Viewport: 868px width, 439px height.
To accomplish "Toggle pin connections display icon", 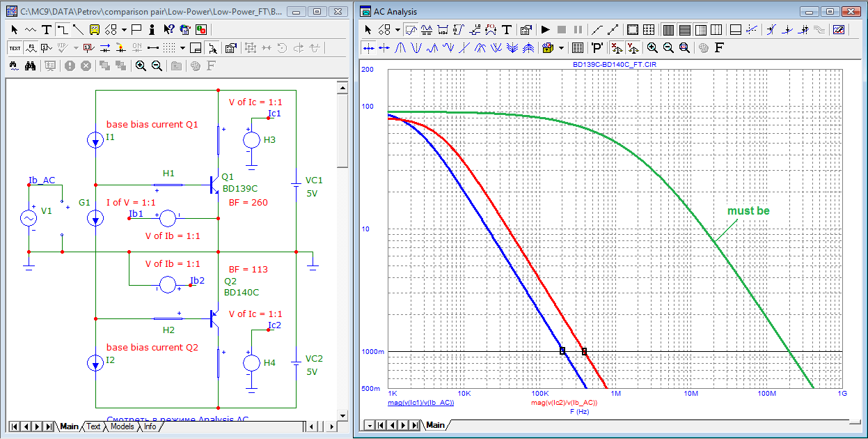I will 152,47.
